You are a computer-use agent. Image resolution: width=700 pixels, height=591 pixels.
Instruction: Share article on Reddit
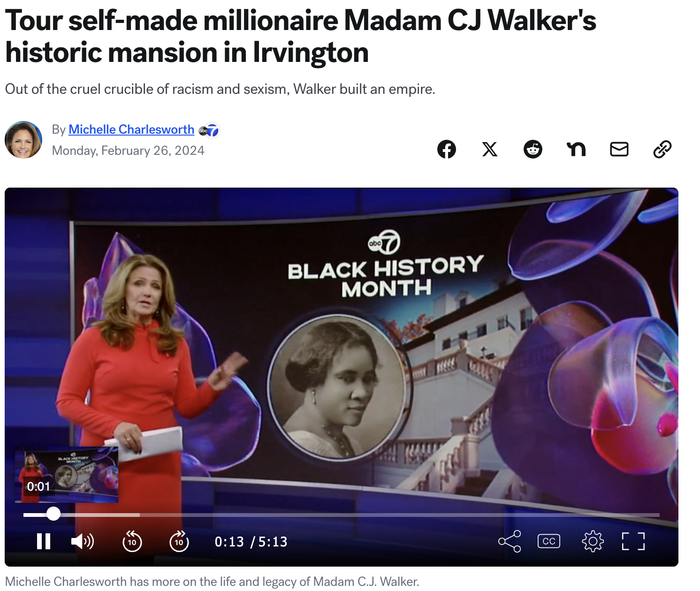533,149
